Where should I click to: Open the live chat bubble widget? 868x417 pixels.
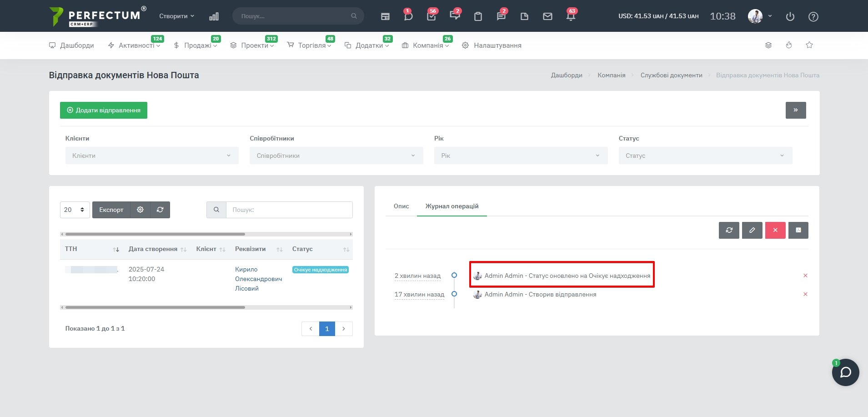[x=845, y=372]
